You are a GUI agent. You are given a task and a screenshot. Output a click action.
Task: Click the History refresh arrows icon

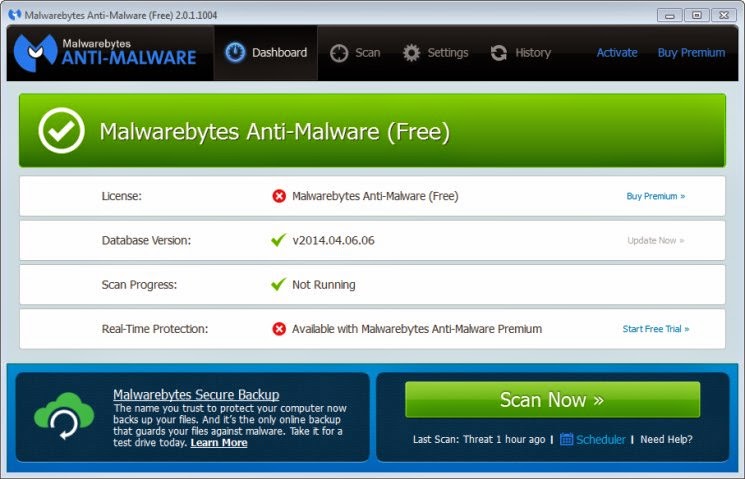[x=498, y=53]
